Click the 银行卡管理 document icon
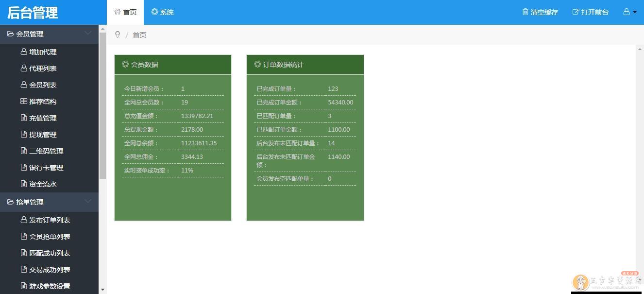This screenshot has height=294, width=644. click(x=25, y=167)
